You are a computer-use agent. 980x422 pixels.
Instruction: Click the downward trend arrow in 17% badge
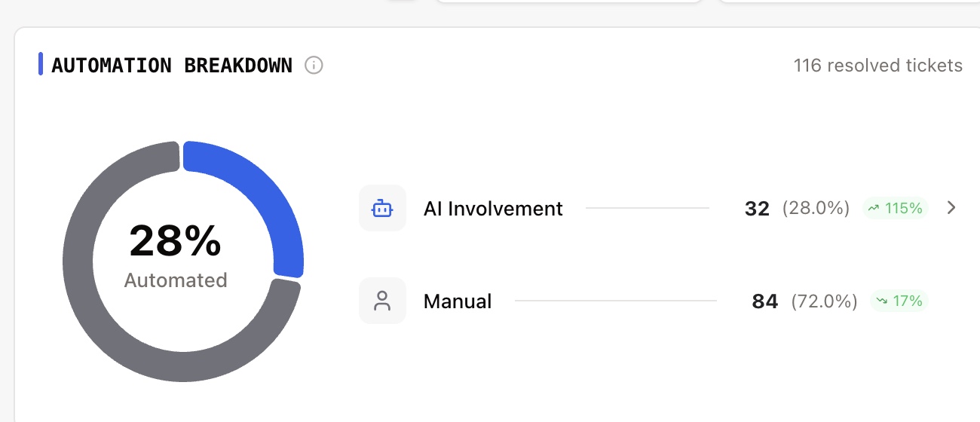tap(881, 301)
